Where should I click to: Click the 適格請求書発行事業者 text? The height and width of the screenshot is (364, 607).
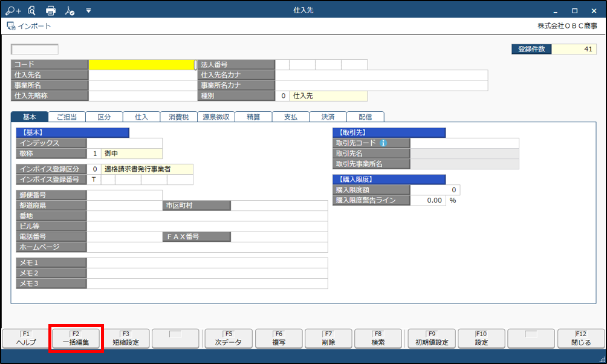(137, 169)
